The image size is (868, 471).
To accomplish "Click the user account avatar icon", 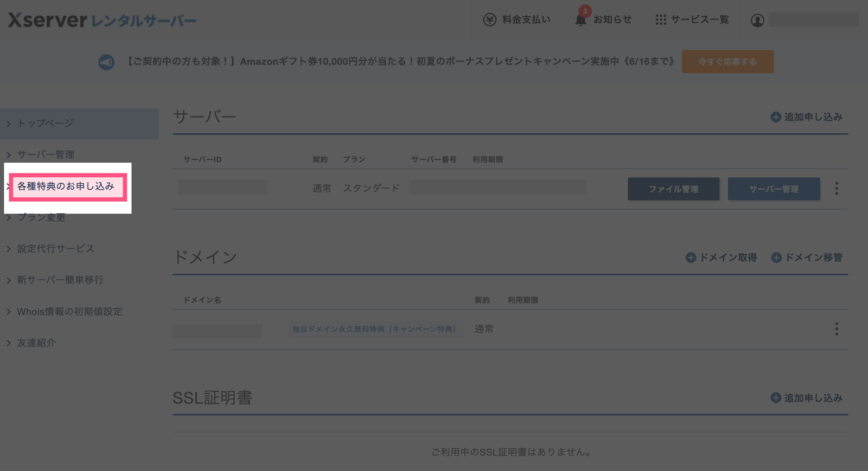I will (x=757, y=21).
